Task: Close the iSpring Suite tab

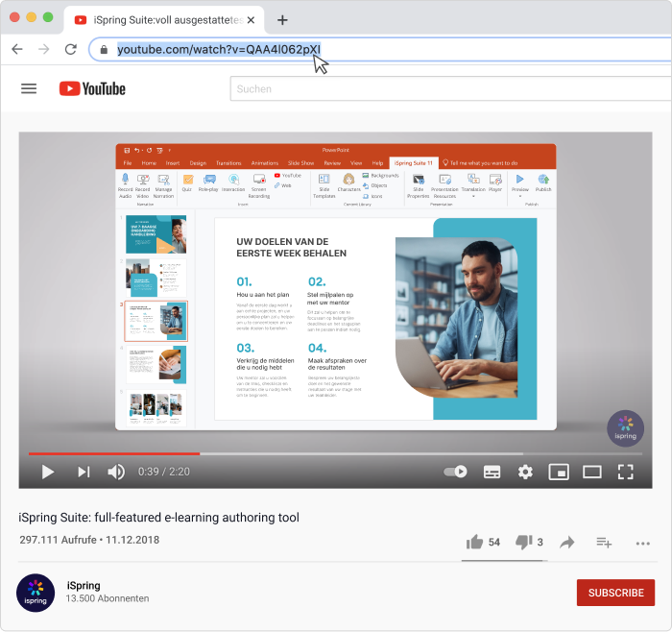Action: (252, 20)
